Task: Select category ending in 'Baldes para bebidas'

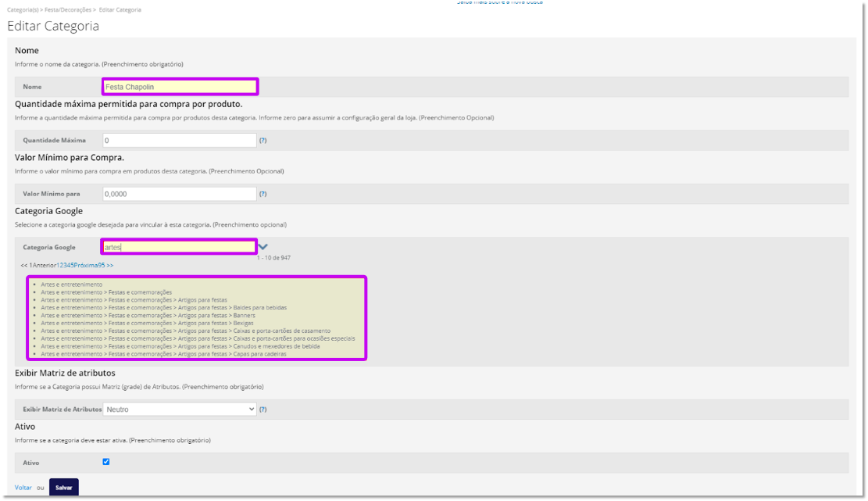Action: (x=259, y=308)
